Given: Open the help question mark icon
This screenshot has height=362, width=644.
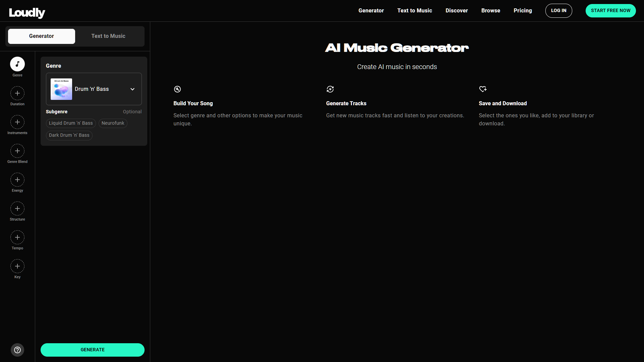Looking at the screenshot, I should coord(17,350).
